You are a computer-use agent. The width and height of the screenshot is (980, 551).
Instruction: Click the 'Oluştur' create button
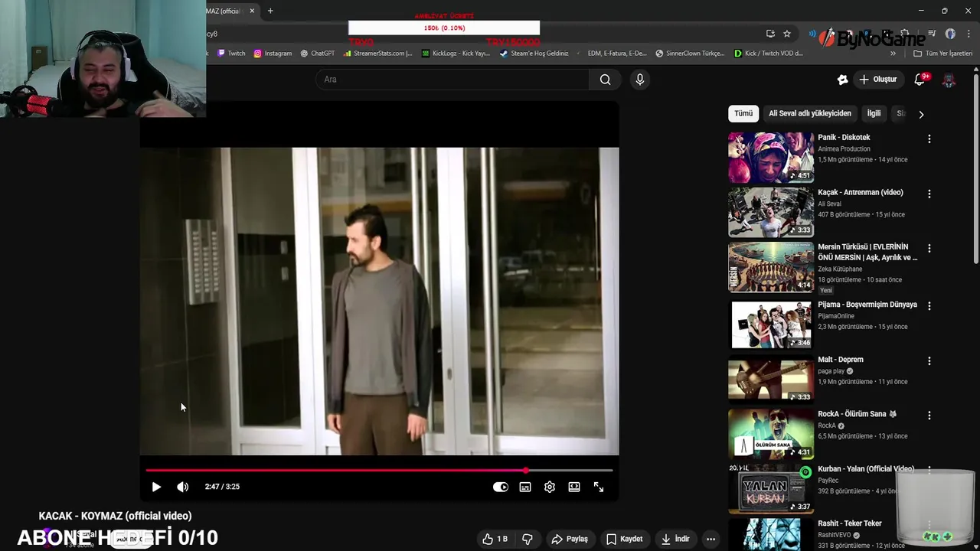tap(877, 80)
